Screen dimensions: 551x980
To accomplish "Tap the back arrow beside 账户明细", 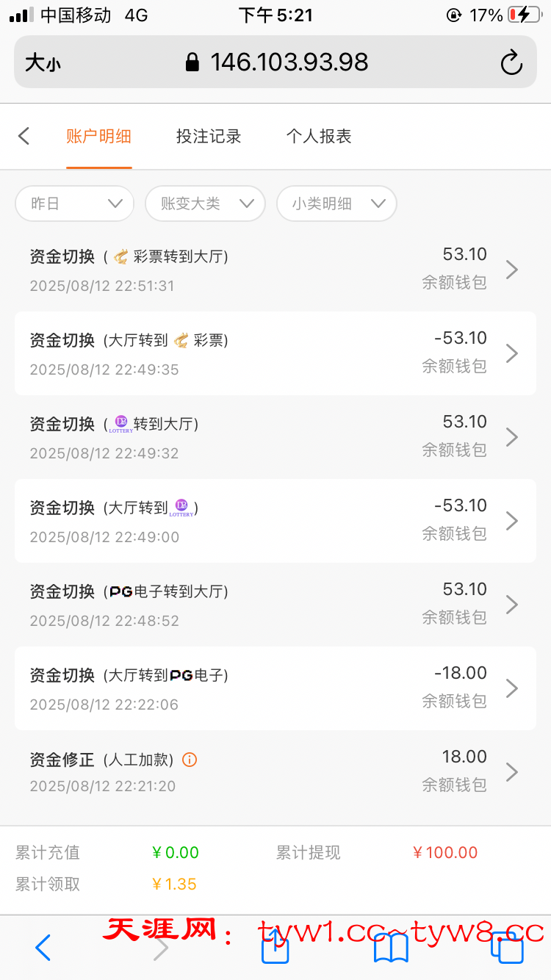I will pyautogui.click(x=24, y=136).
